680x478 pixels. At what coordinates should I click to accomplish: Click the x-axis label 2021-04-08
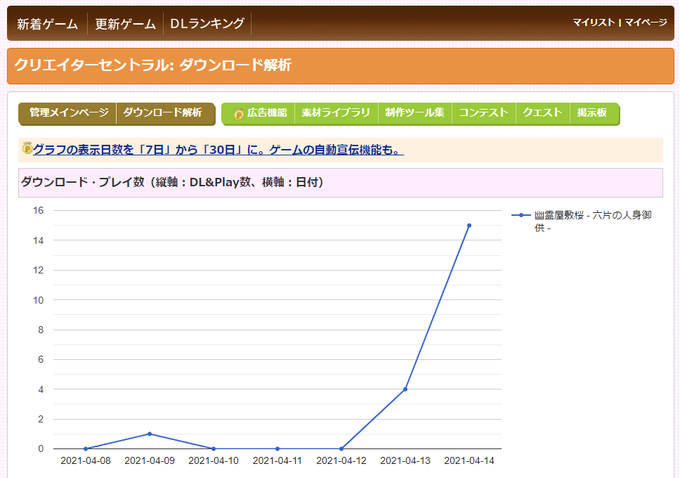(86, 461)
